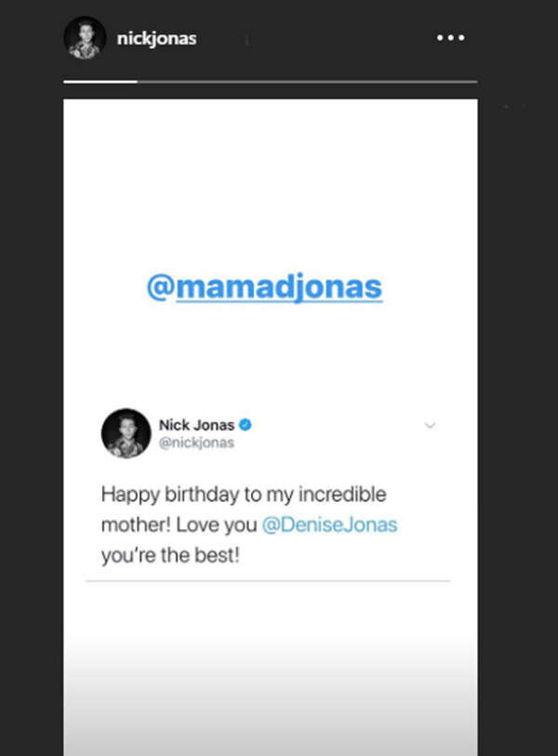Click the unfilled gray story progress bar
This screenshot has height=756, width=558.
pos(307,82)
